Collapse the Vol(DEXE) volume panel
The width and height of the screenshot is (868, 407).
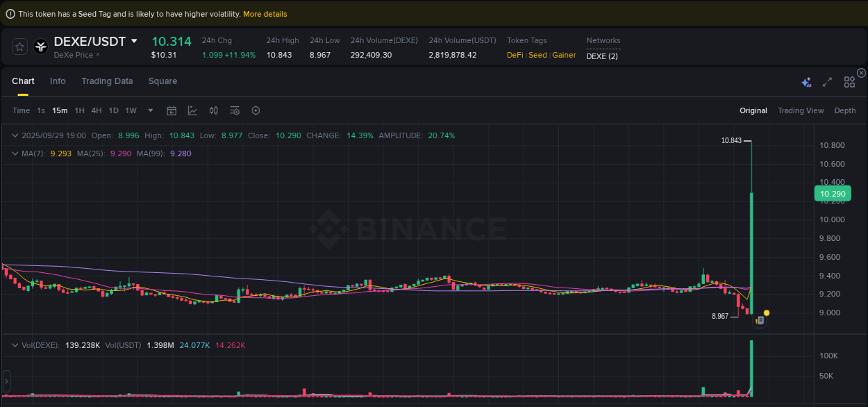click(x=15, y=344)
